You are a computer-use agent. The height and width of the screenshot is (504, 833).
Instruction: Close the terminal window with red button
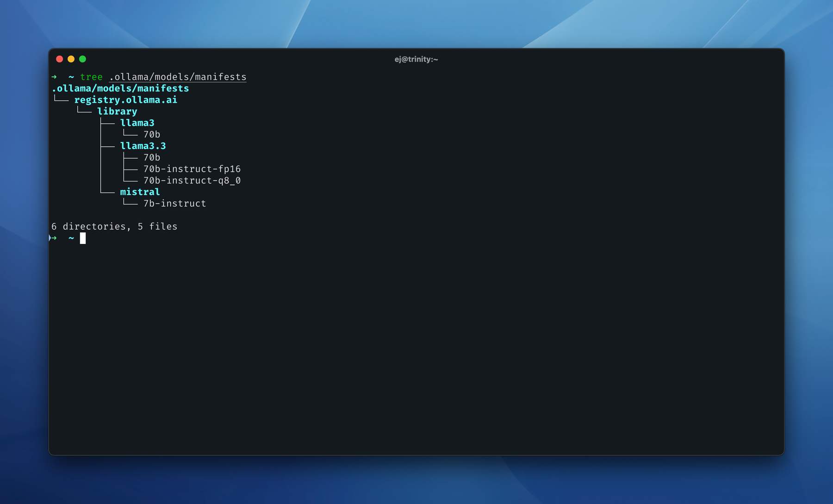(x=59, y=59)
